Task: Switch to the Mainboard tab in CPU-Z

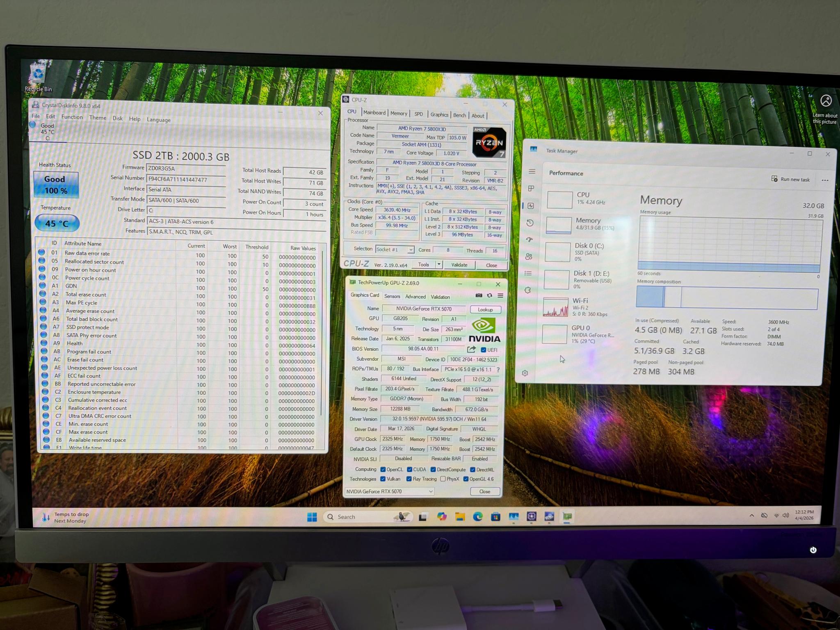Action: [x=374, y=113]
